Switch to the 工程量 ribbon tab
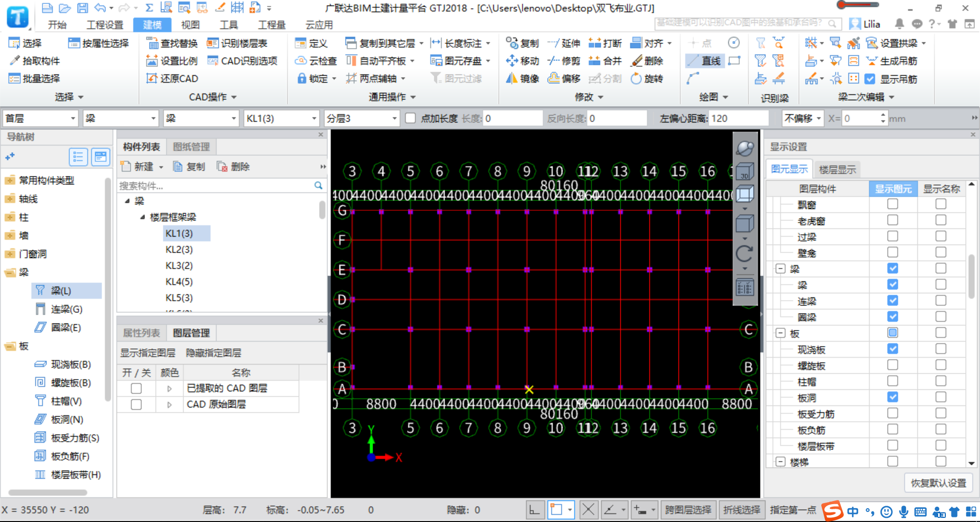Screen dimensions: 980x522 [272, 25]
